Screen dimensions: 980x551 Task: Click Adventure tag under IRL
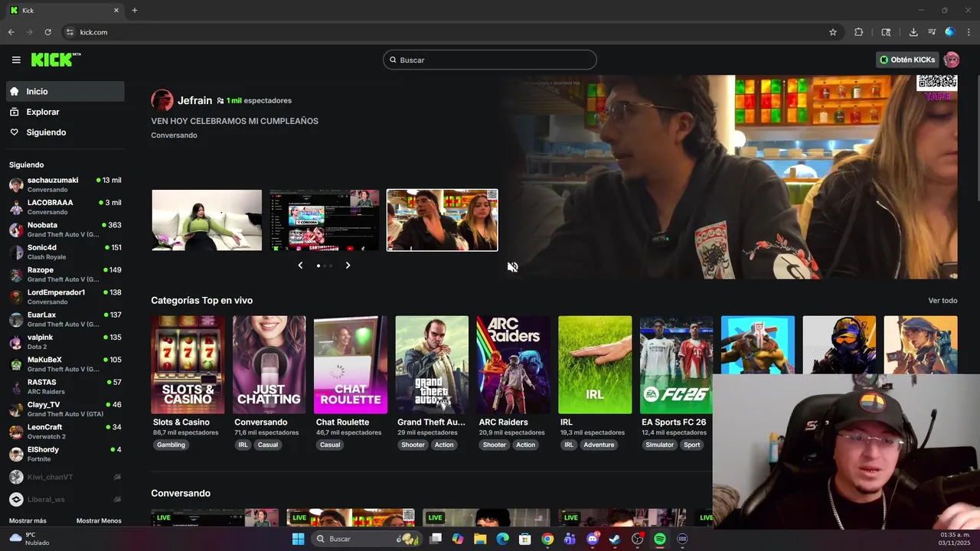point(599,445)
